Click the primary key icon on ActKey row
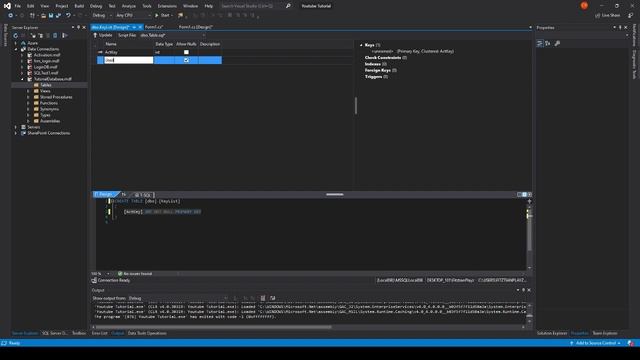 click(x=100, y=52)
